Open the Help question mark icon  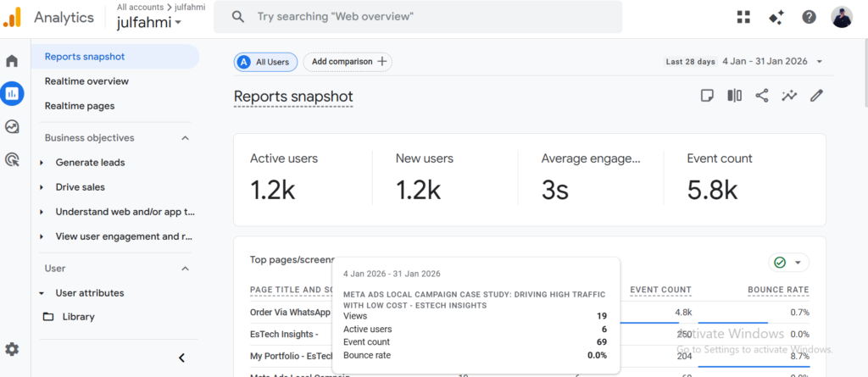pyautogui.click(x=809, y=17)
